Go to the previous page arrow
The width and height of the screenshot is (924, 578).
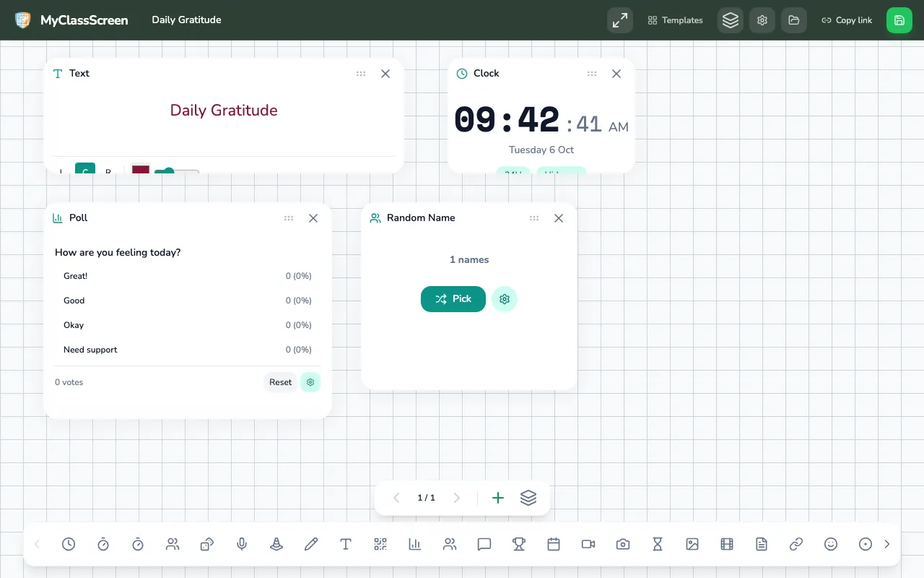396,498
